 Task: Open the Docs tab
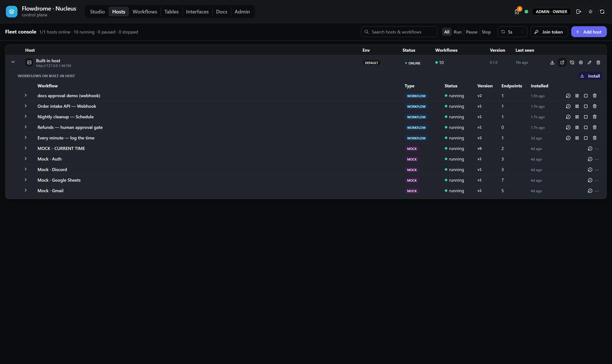click(x=221, y=12)
